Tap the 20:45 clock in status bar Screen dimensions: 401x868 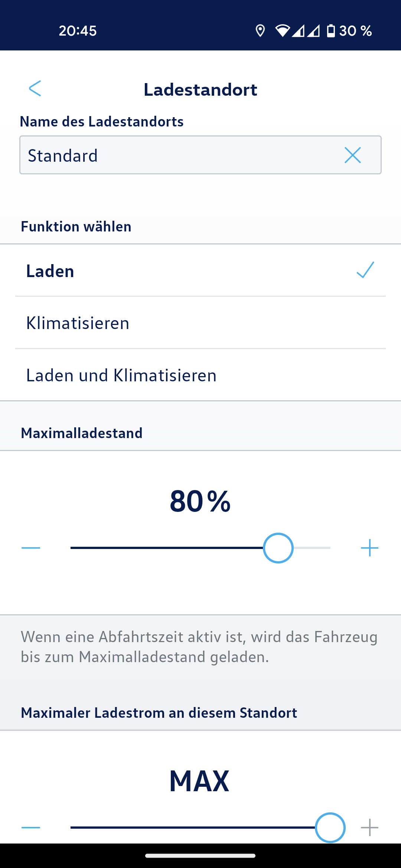point(78,31)
